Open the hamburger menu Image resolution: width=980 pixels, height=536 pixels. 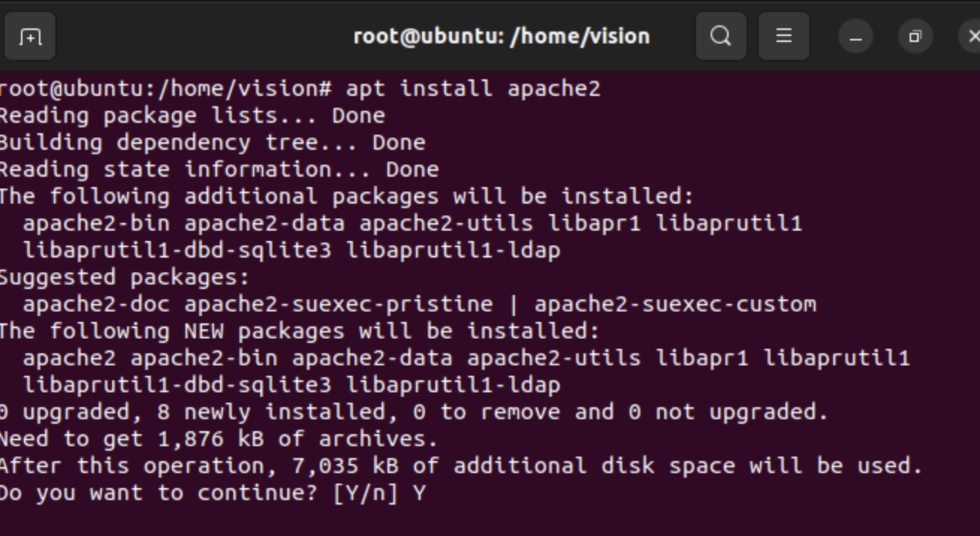pos(784,36)
